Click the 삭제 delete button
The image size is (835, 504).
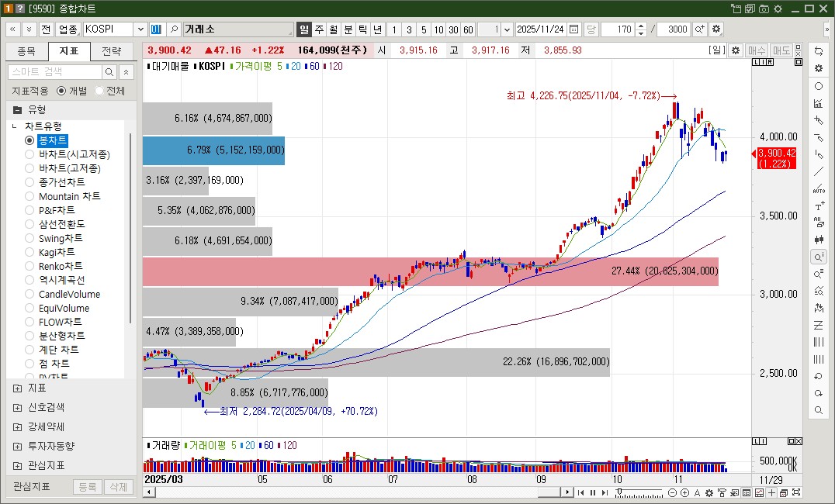[118, 486]
